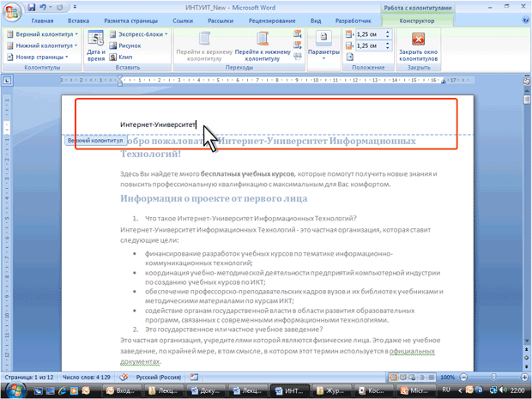This screenshot has height=399, width=532.
Task: Click the tab selector at ruler corner
Action: [x=7, y=81]
